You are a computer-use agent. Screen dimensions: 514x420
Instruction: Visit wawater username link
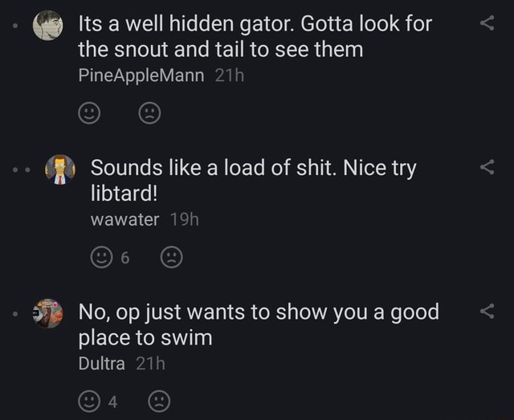[x=124, y=219]
